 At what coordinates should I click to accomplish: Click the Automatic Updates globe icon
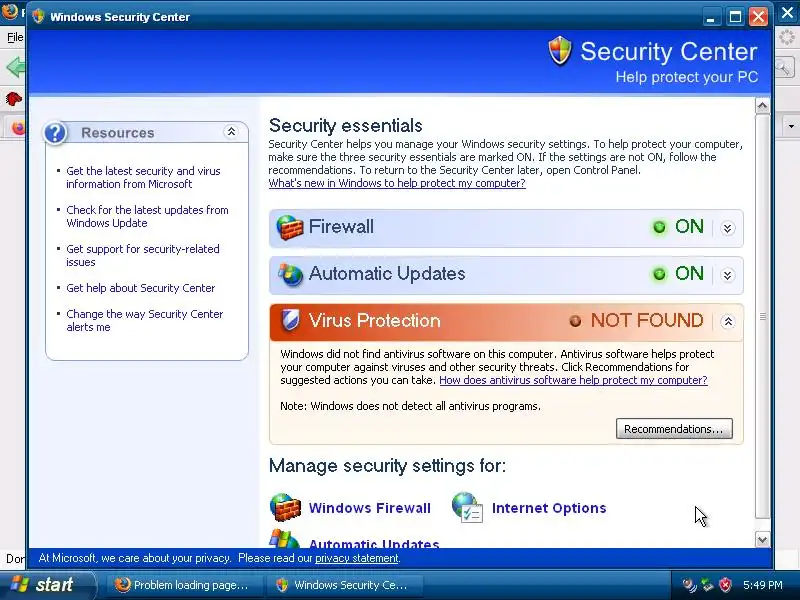(x=290, y=274)
